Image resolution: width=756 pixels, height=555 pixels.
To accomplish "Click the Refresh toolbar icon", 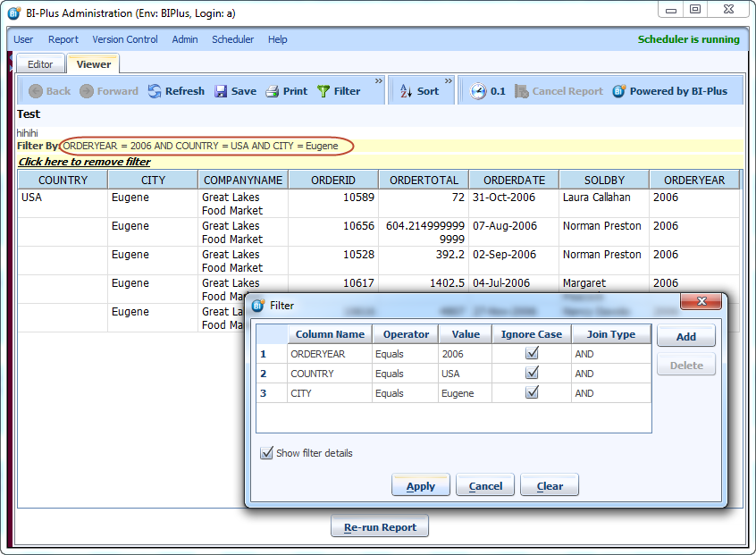I will (x=155, y=91).
